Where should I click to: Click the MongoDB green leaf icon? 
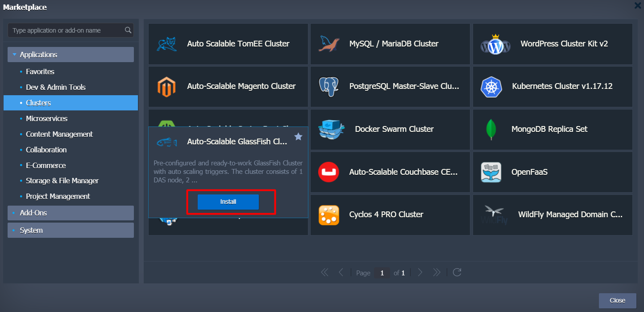point(491,130)
